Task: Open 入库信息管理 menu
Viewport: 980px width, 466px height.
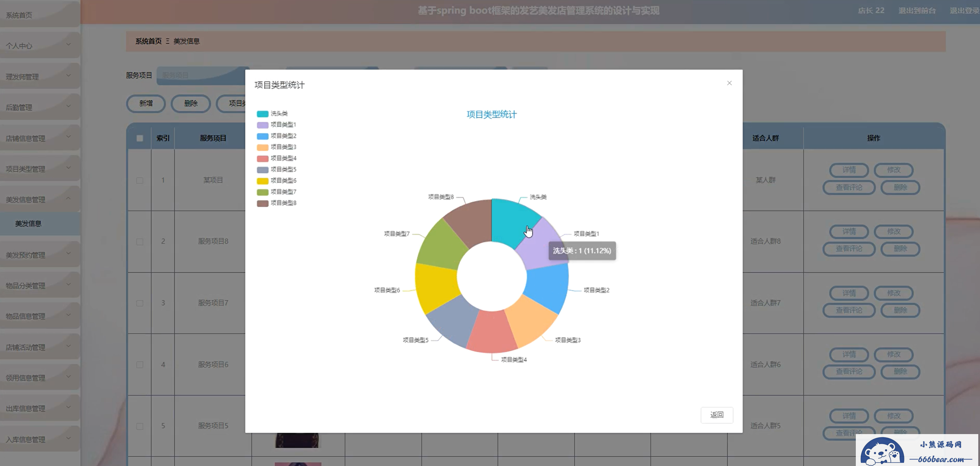Action: tap(40, 439)
